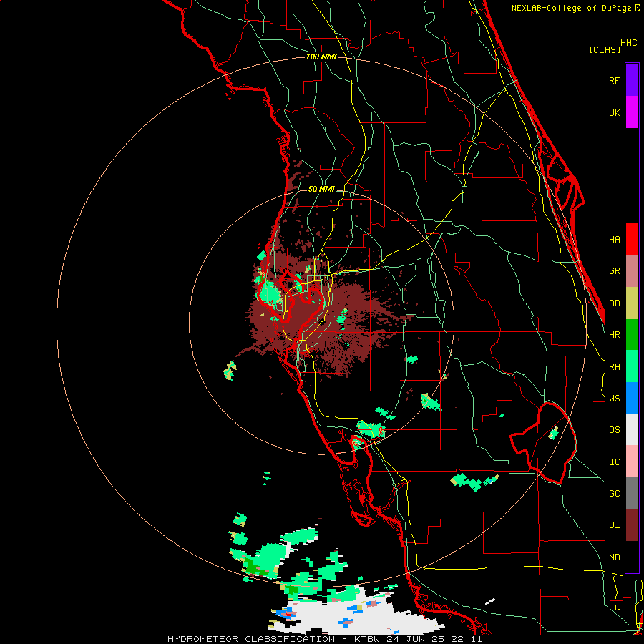Select the gray GC legend swatch

(632, 493)
